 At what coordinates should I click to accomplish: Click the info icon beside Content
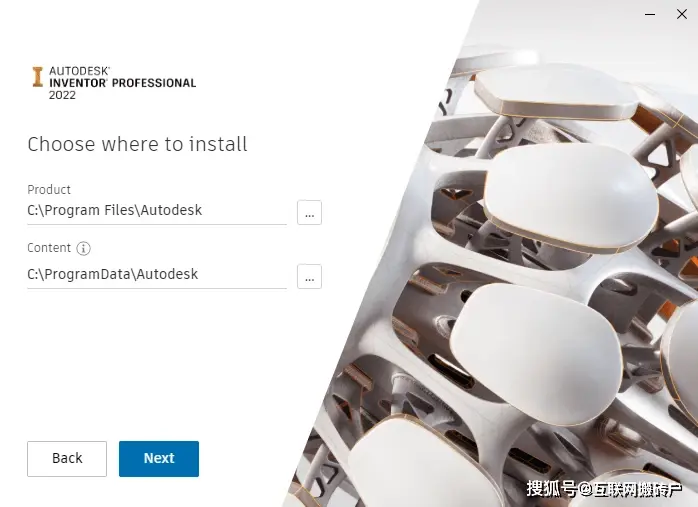[83, 248]
